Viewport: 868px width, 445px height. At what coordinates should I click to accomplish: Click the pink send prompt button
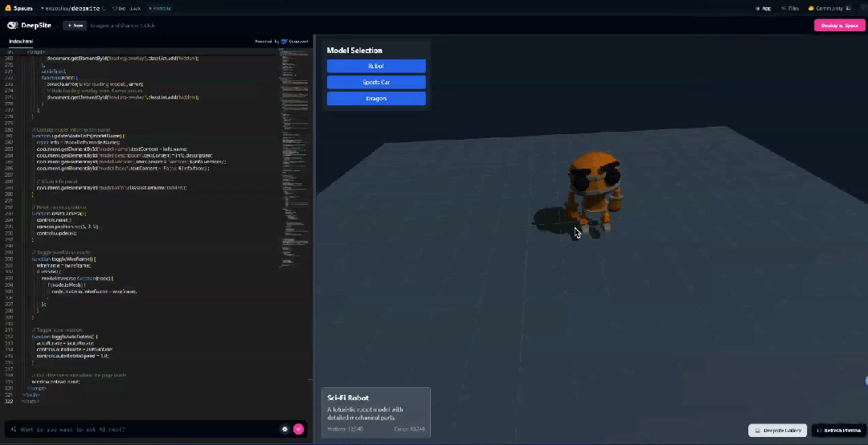click(298, 429)
